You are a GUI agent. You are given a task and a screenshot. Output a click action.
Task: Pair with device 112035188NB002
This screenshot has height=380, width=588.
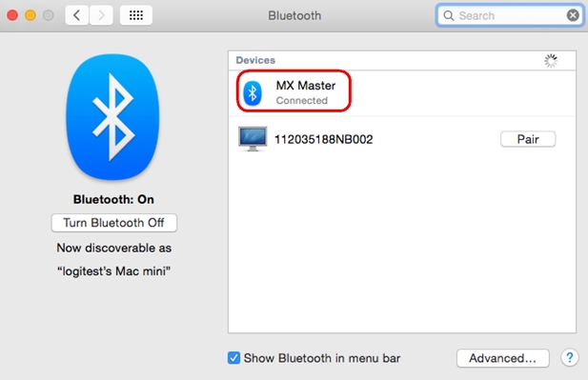pos(528,139)
